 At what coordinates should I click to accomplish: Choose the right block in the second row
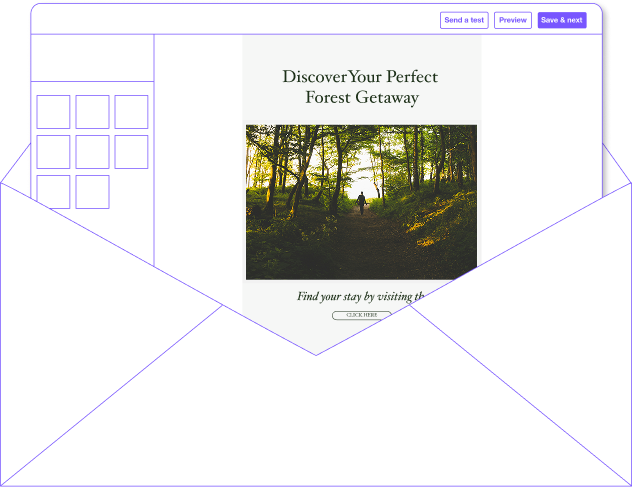pos(131,152)
